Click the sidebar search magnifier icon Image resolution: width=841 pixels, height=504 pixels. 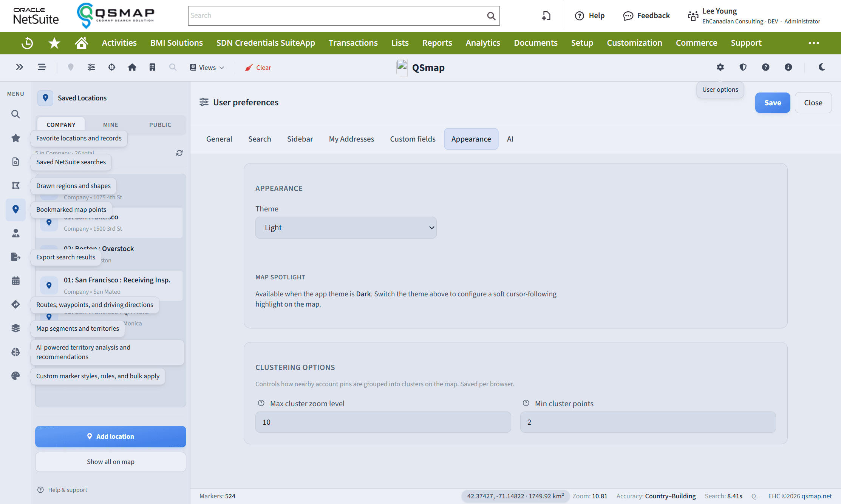(15, 114)
